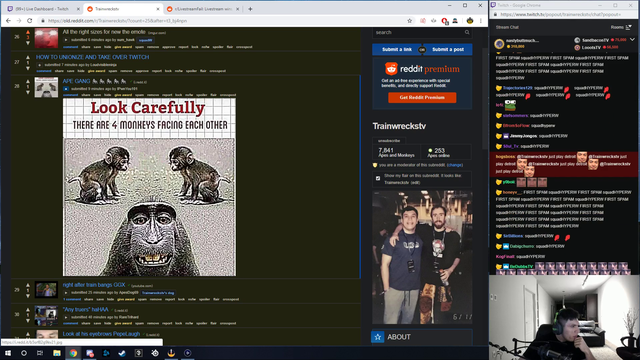Viewport: 640px width, 360px height.
Task: Expand video for 'right after train bangs GGX'
Action: (66, 292)
